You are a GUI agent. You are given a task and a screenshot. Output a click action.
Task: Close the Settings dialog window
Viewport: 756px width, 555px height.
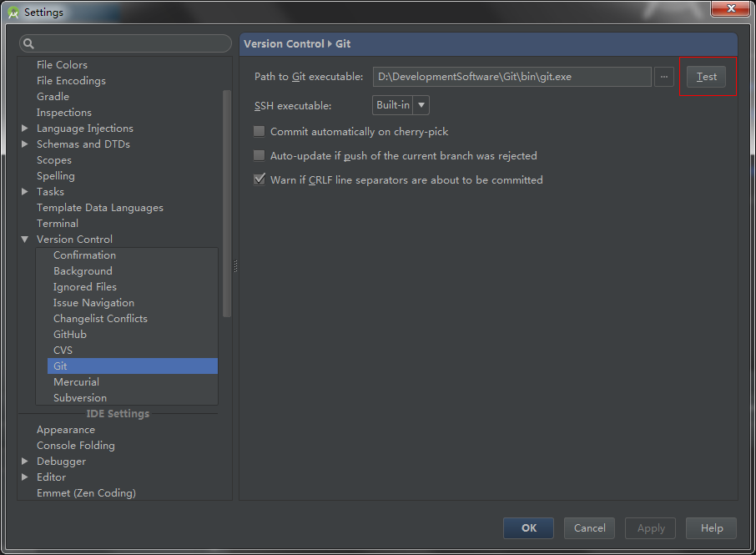[731, 8]
